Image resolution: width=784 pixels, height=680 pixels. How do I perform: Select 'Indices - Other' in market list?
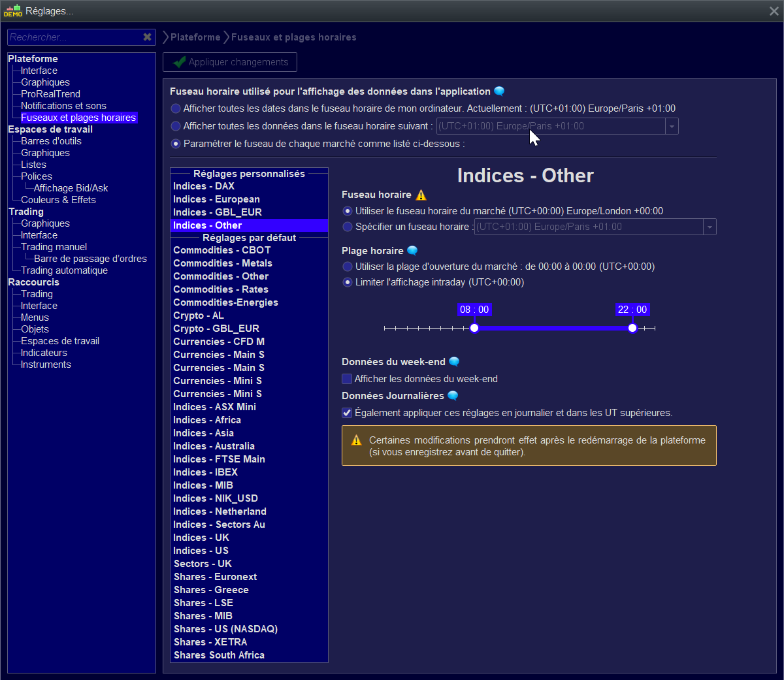click(x=249, y=225)
